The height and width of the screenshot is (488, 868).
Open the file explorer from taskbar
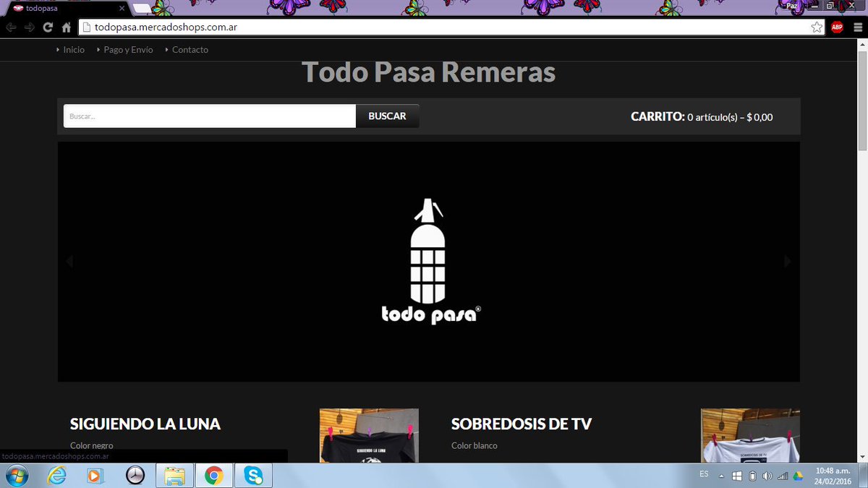174,476
